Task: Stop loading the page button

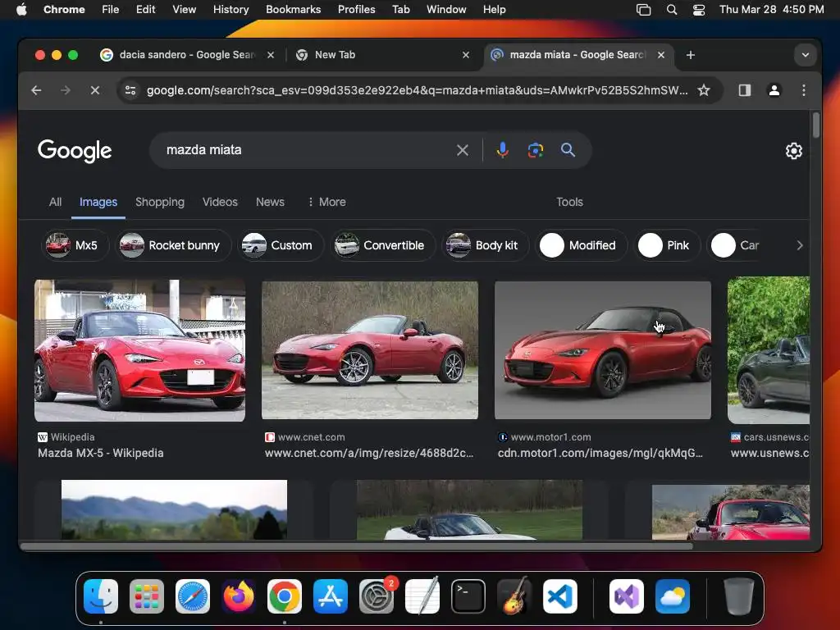Action: [x=95, y=90]
